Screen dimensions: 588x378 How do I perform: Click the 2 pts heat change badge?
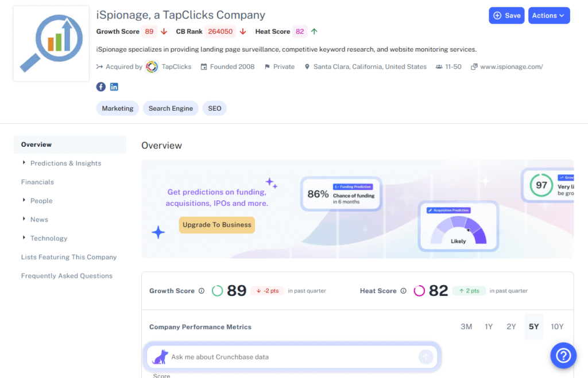(469, 291)
